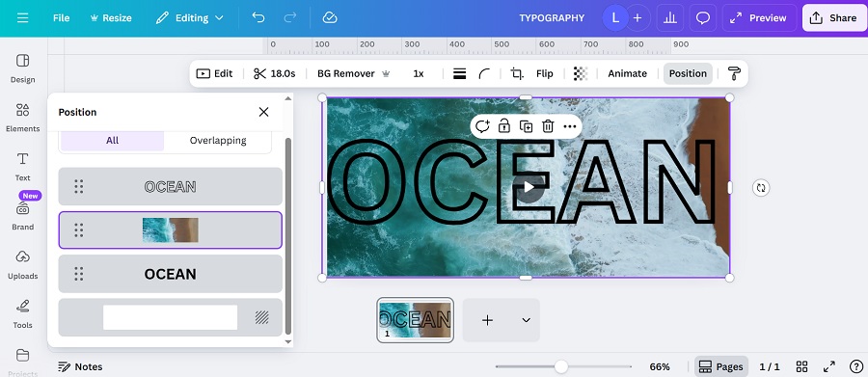Open the comment-add icon on floating toolbar
Image resolution: width=868 pixels, height=377 pixels.
point(482,126)
